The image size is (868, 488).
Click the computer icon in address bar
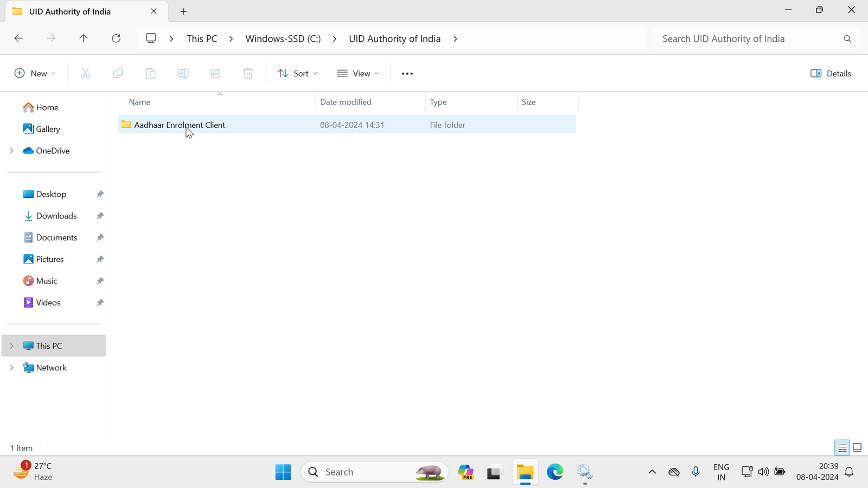coord(151,38)
